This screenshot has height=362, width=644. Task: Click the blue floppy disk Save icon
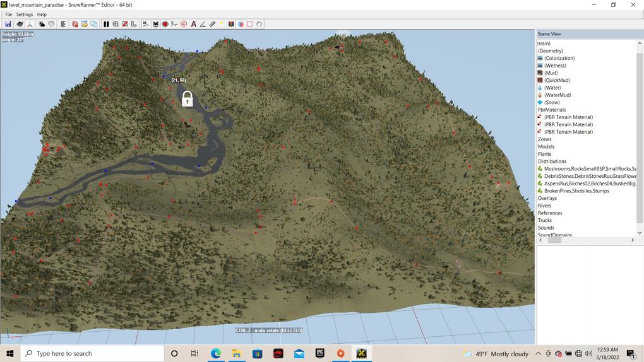8,24
